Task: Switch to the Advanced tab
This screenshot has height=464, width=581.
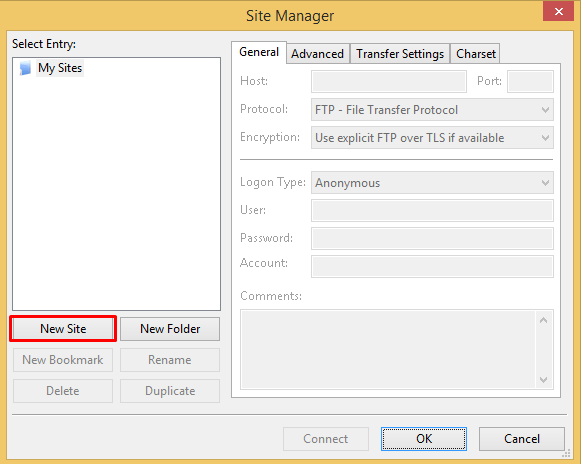Action: [318, 54]
